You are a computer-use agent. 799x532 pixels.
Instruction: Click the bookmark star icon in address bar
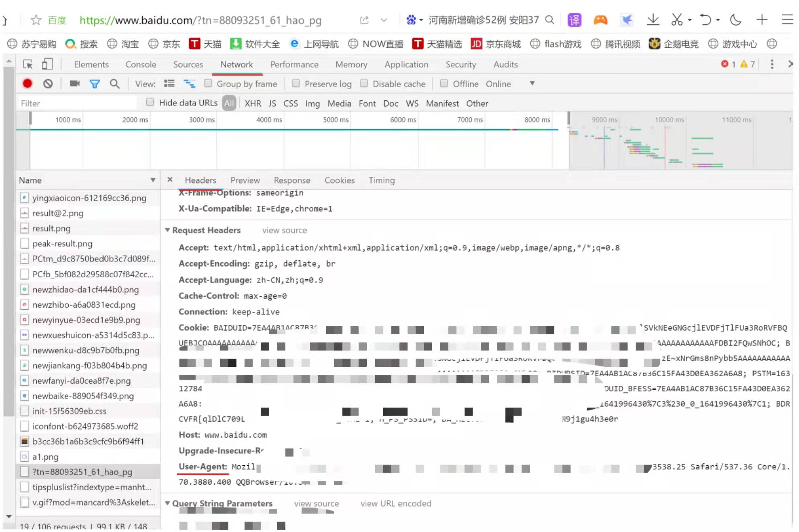click(36, 20)
